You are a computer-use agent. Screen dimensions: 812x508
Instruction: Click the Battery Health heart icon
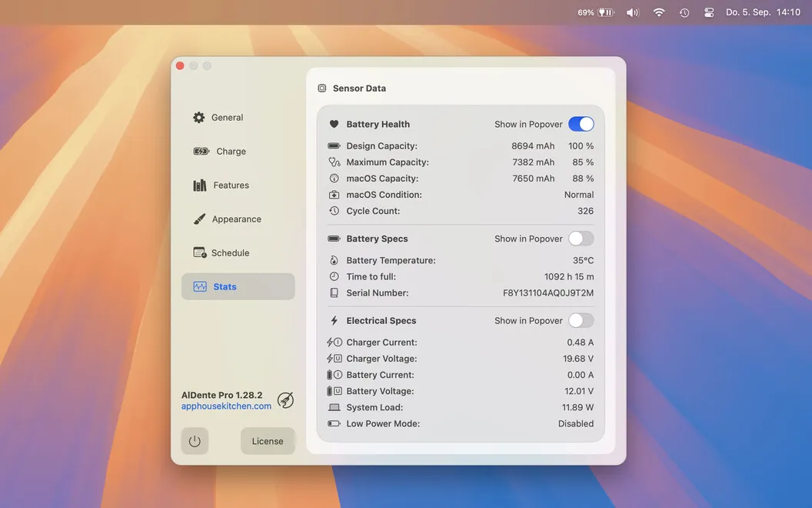point(334,124)
